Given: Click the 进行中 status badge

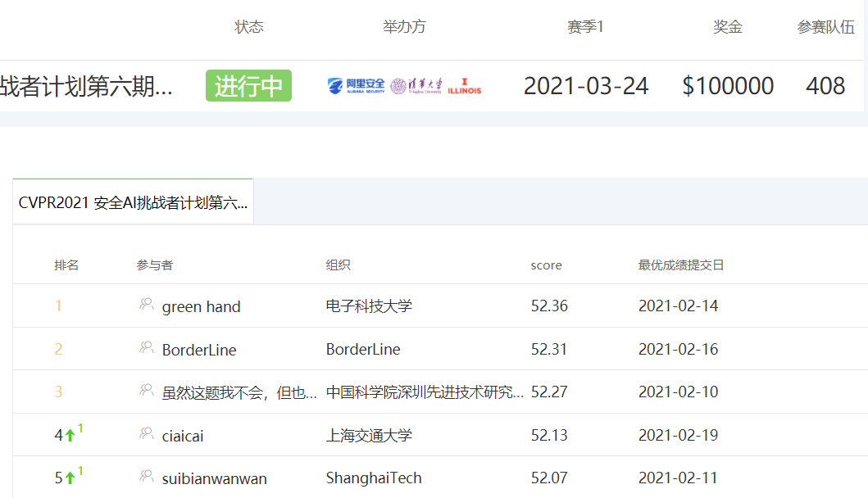Looking at the screenshot, I should coord(248,86).
